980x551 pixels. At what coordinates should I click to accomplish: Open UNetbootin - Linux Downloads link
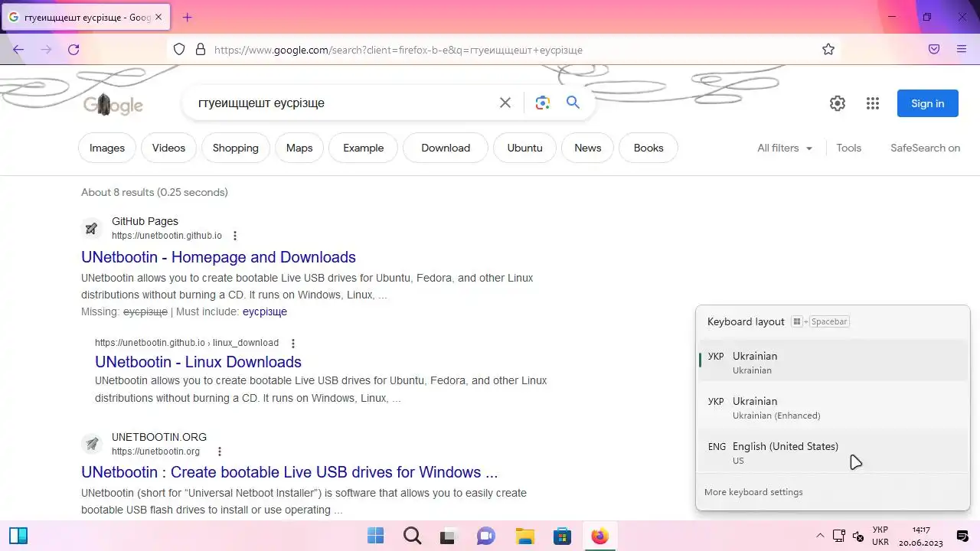click(198, 362)
